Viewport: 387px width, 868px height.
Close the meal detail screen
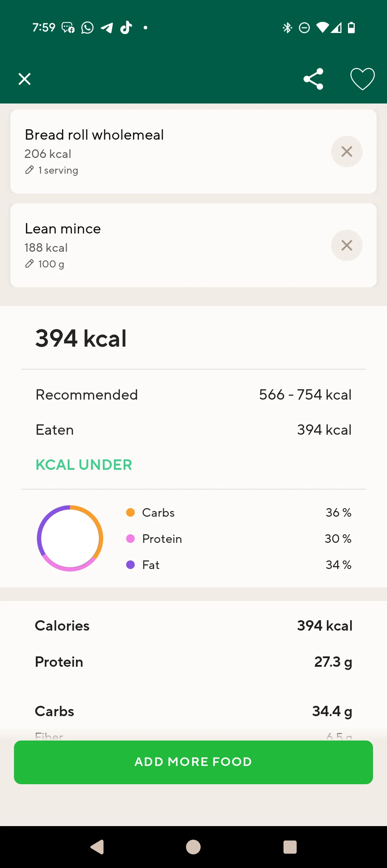tap(24, 79)
